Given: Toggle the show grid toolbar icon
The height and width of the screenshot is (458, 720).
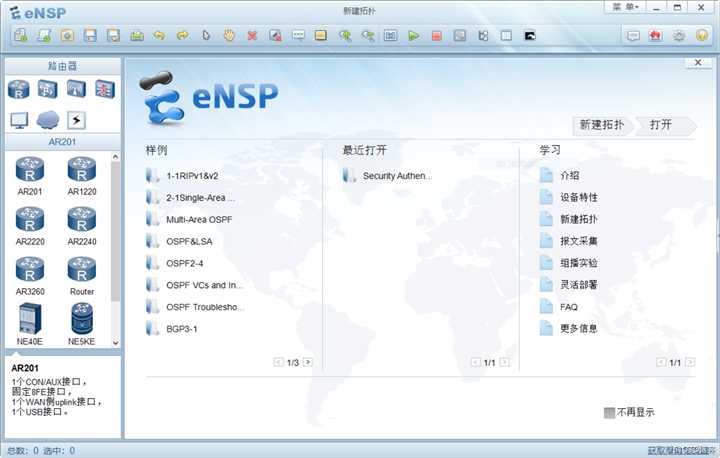Looking at the screenshot, I should pyautogui.click(x=506, y=35).
